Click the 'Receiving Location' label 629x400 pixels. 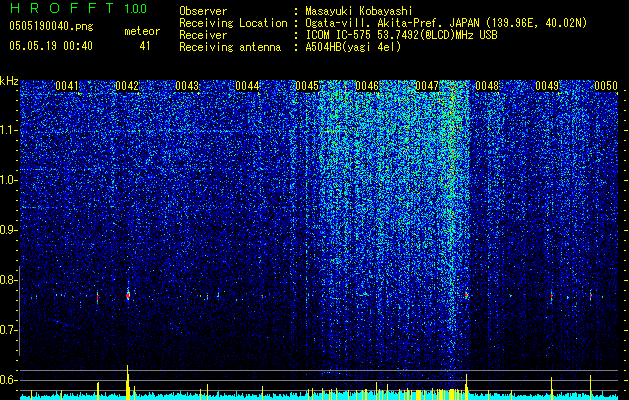pyautogui.click(x=233, y=23)
